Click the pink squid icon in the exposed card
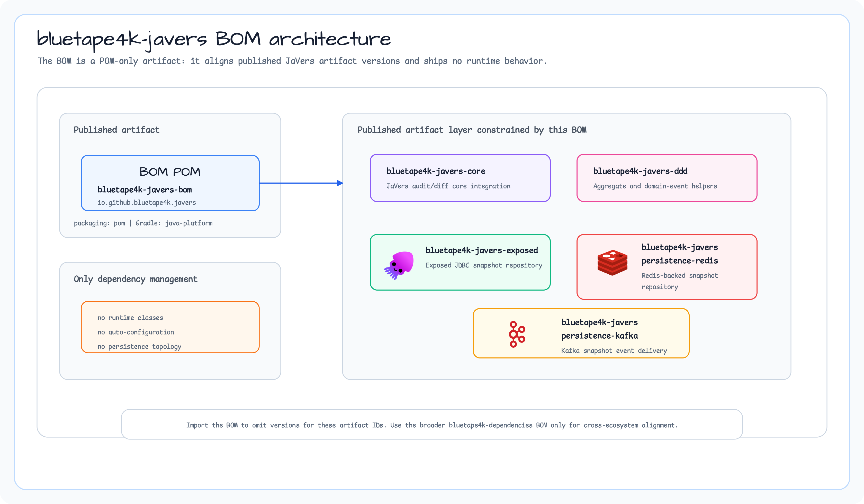864x504 pixels. point(399,265)
